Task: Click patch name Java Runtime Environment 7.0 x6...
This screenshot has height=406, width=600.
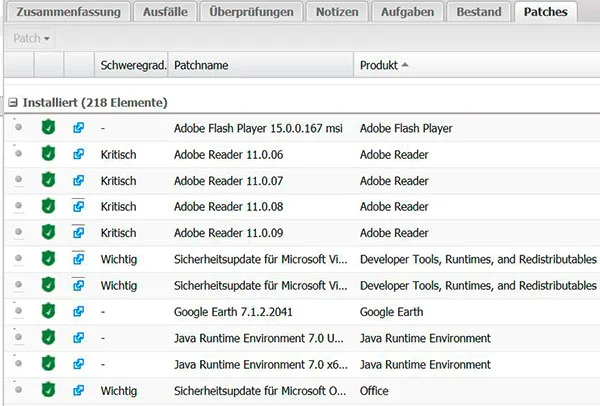Action: point(261,364)
